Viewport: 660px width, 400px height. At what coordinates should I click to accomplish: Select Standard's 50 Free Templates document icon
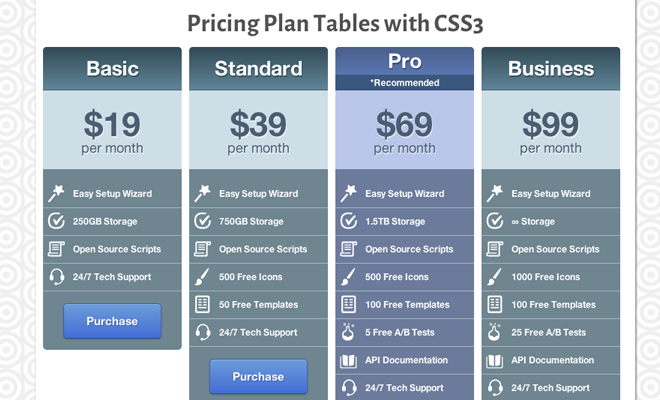point(202,304)
